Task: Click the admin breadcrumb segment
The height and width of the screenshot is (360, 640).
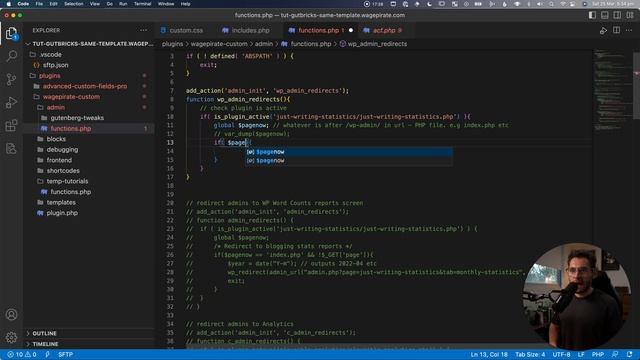Action: tap(264, 44)
